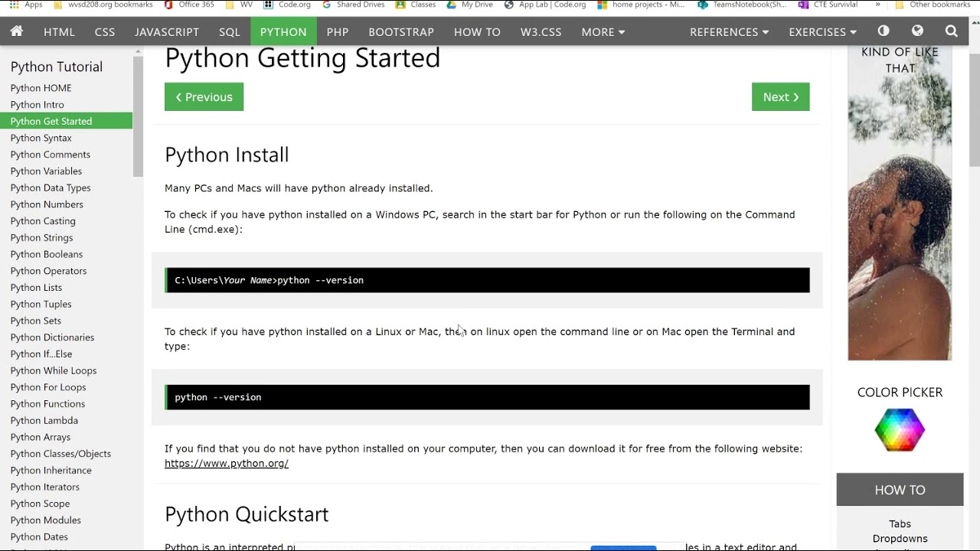
Task: Open Python For Loops in sidebar
Action: [x=48, y=387]
